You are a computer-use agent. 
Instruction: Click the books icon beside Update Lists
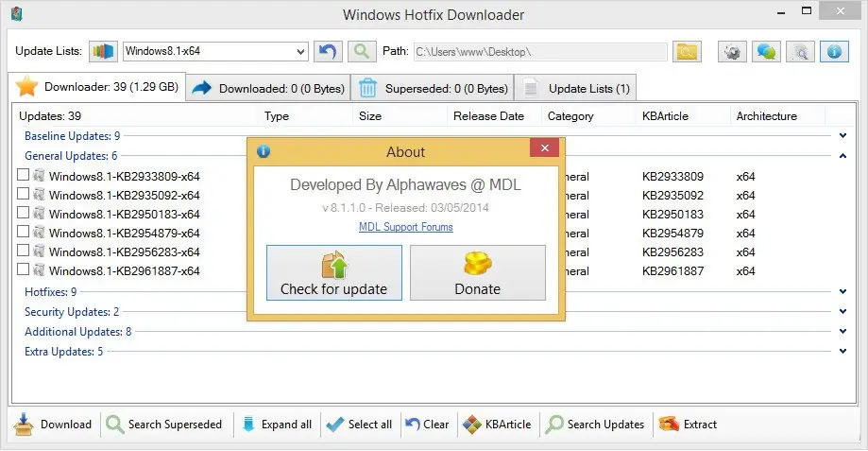(103, 51)
